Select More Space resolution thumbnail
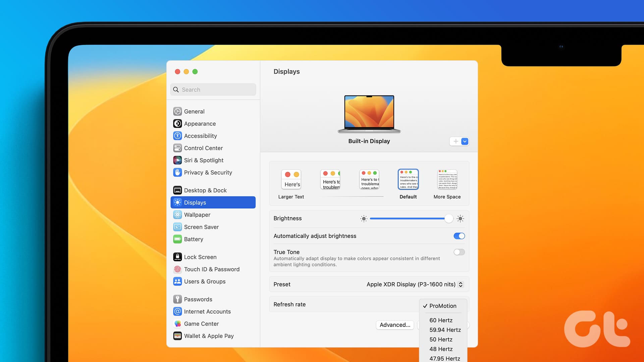Viewport: 644px width, 362px height. pos(447,180)
